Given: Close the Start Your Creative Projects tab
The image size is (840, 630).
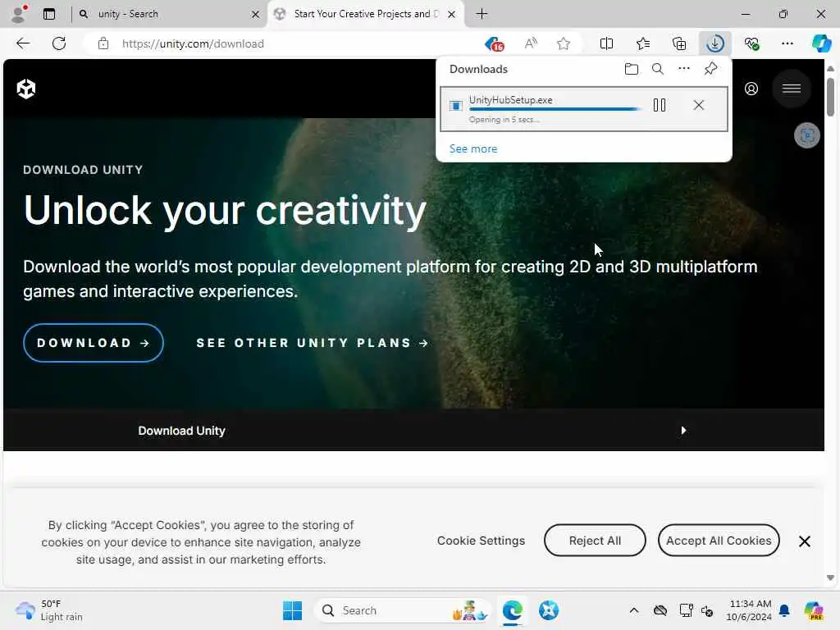Looking at the screenshot, I should click(452, 15).
